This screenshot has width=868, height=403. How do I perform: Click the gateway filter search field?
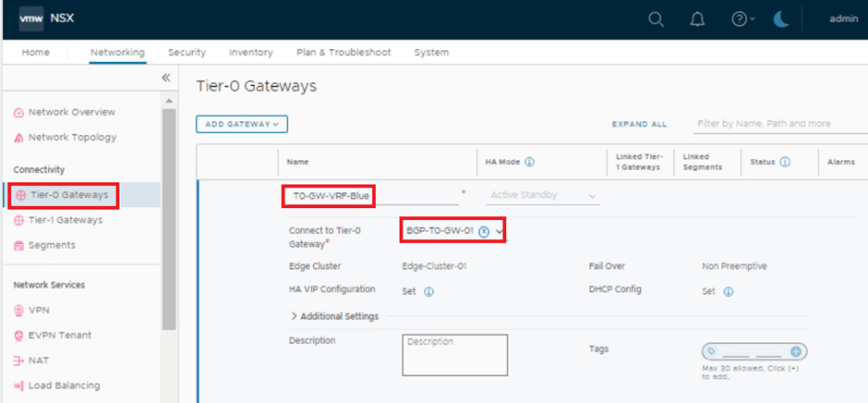click(x=779, y=123)
